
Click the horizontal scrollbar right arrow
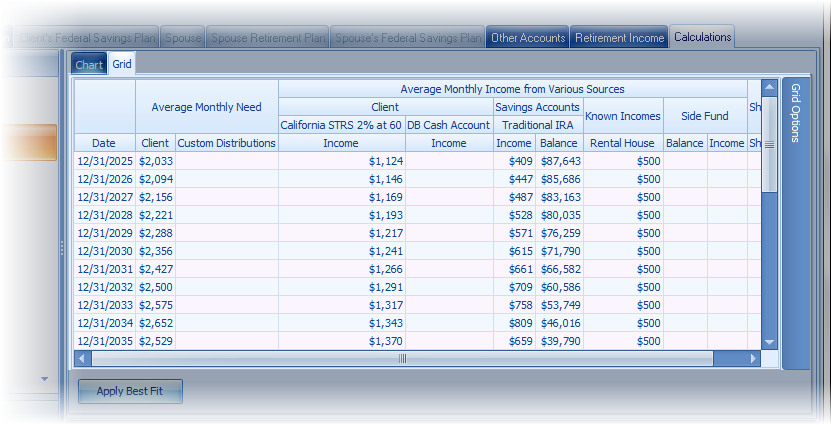(x=753, y=358)
